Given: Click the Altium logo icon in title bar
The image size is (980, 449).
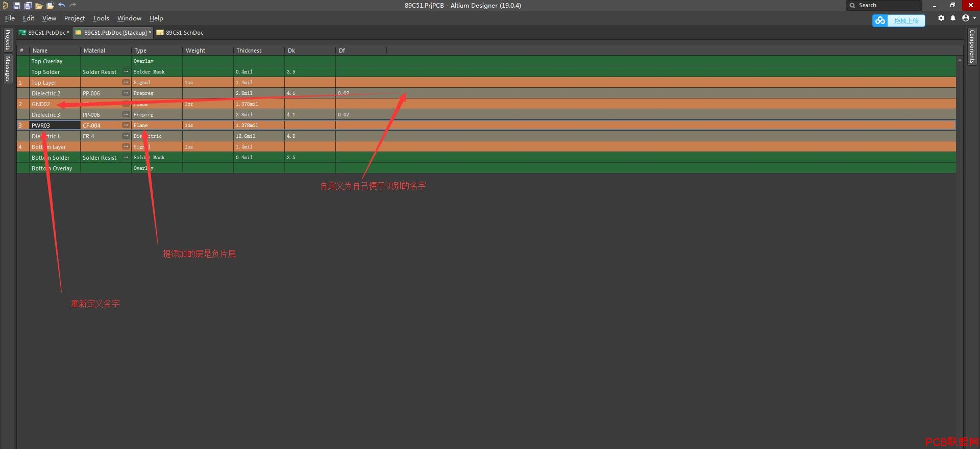Looking at the screenshot, I should point(5,5).
